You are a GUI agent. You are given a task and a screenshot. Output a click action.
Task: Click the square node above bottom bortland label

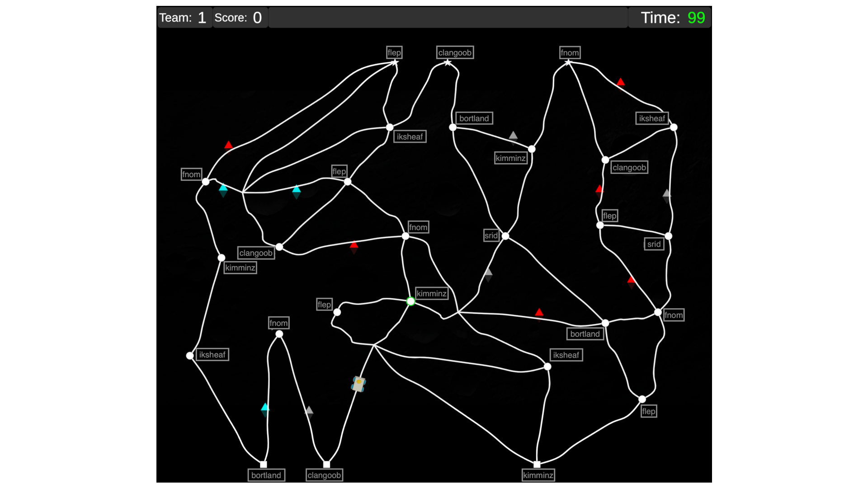click(264, 465)
